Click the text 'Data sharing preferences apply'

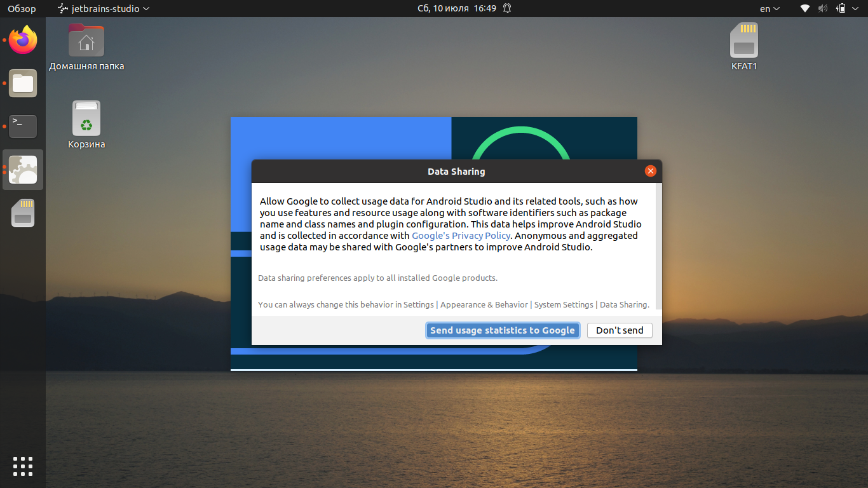377,278
